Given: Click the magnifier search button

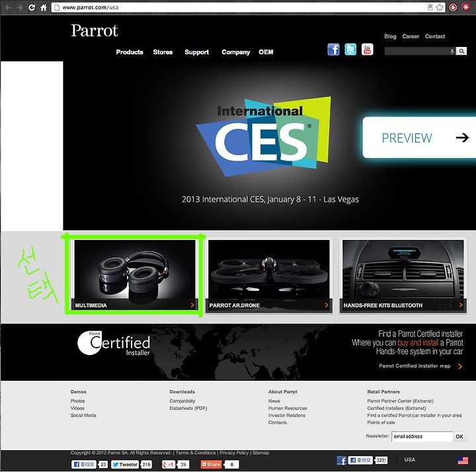Looking at the screenshot, I should tap(461, 51).
